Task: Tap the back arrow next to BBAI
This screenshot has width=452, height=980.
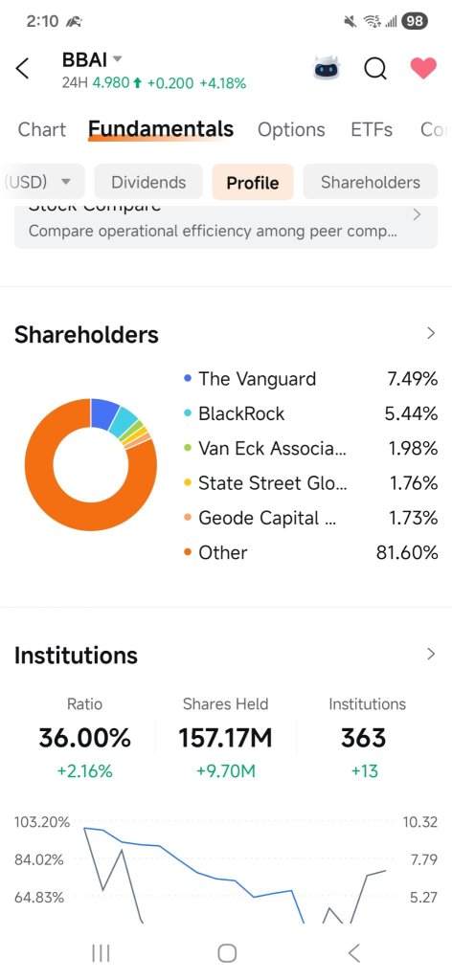Action: 23,68
